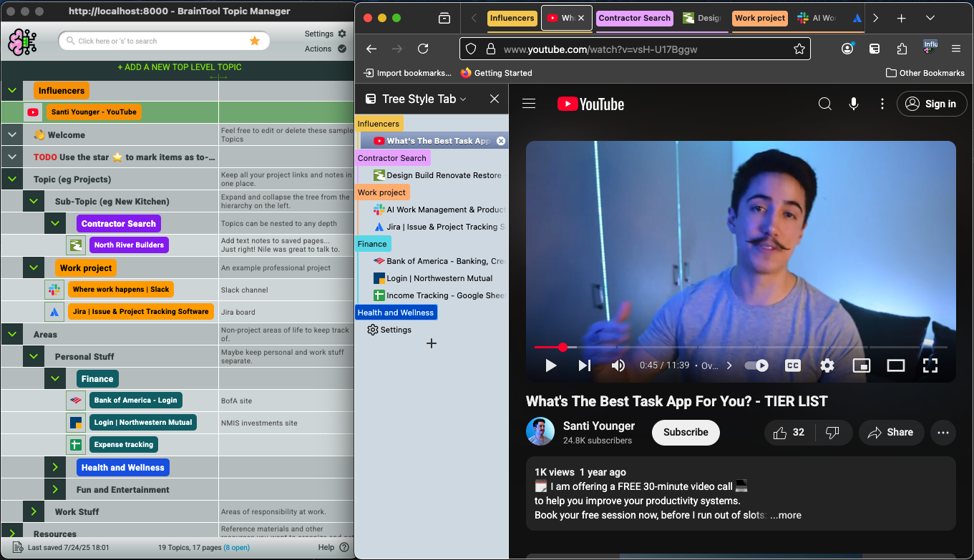Add a new top level topic
This screenshot has height=560, width=974.
coord(180,67)
